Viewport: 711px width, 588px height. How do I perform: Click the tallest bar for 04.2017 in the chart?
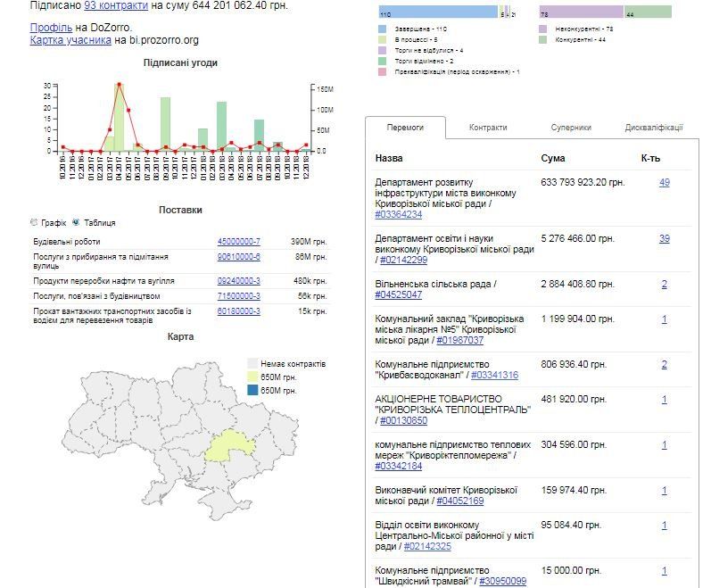119,116
